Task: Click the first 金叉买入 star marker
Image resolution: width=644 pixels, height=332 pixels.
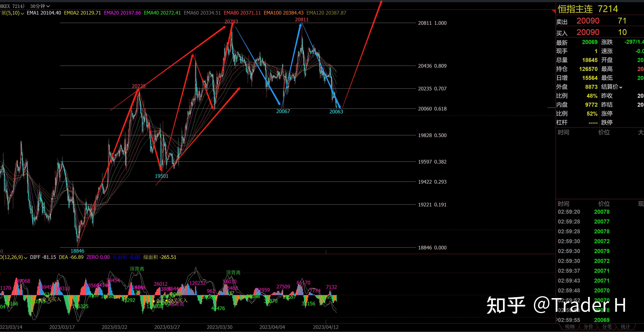Action: click(40, 299)
